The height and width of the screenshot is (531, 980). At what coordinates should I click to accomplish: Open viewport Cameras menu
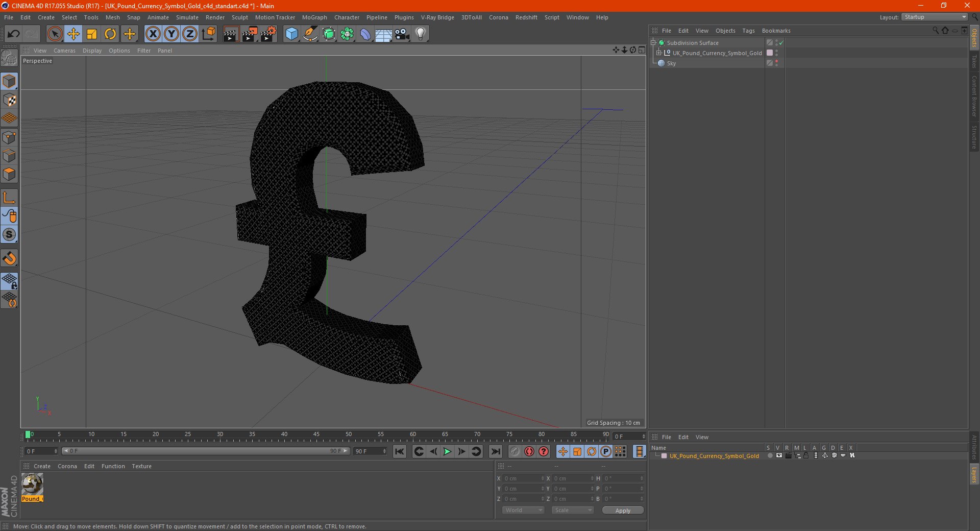(x=64, y=51)
